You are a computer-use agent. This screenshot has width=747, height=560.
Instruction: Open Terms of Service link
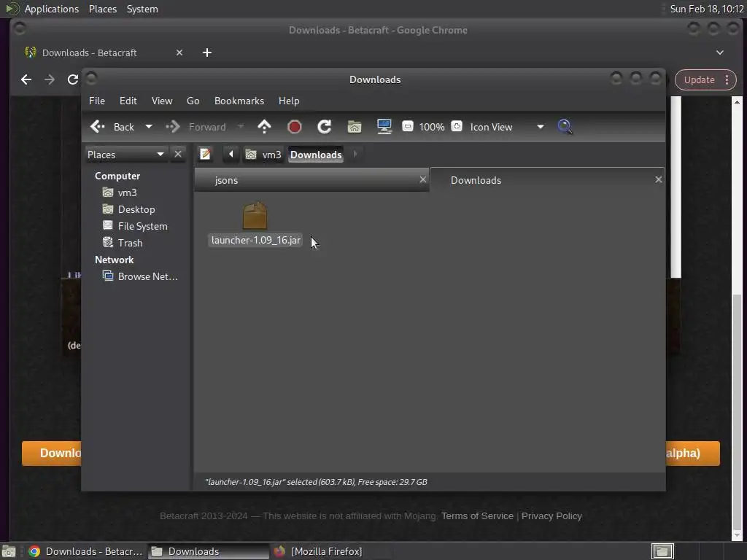click(x=477, y=516)
